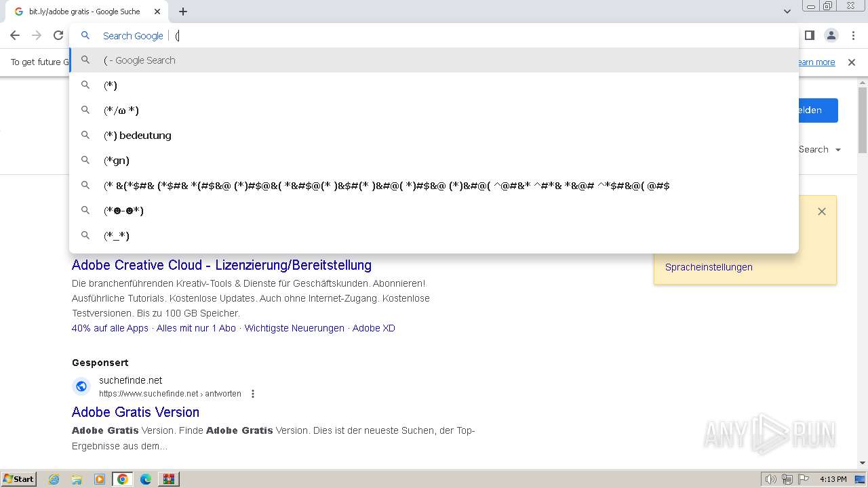Click the browser Forward arrow
The height and width of the screenshot is (488, 868).
point(37,35)
